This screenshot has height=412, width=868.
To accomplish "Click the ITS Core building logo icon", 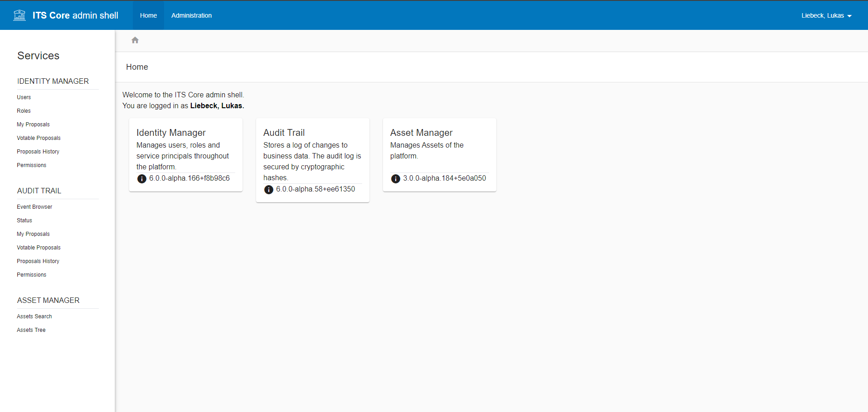I will pos(19,15).
